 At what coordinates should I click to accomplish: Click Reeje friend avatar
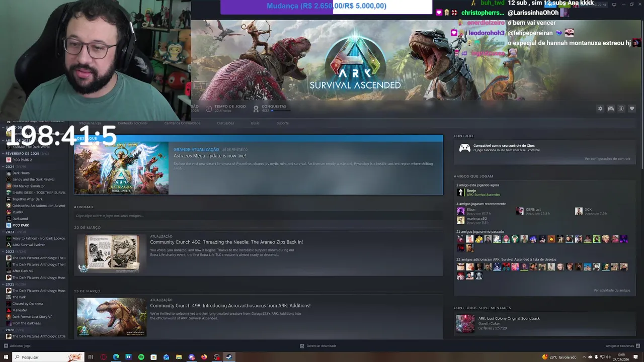[x=460, y=192]
